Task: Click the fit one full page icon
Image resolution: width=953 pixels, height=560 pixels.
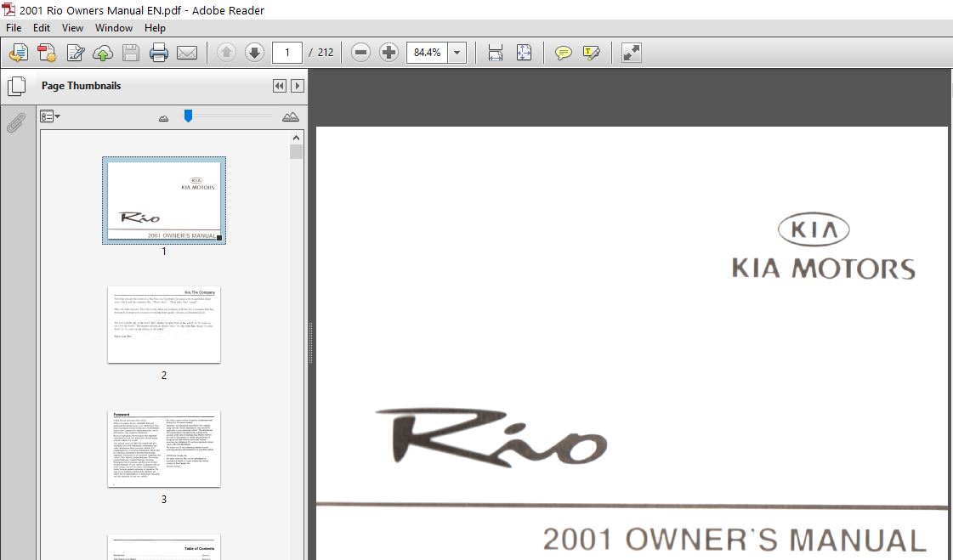Action: [524, 53]
